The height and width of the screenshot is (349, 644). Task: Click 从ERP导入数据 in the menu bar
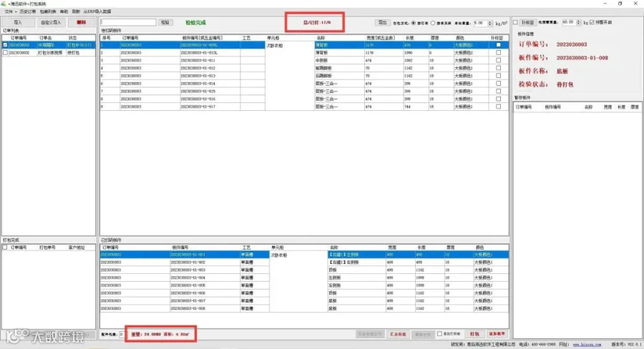tap(97, 11)
